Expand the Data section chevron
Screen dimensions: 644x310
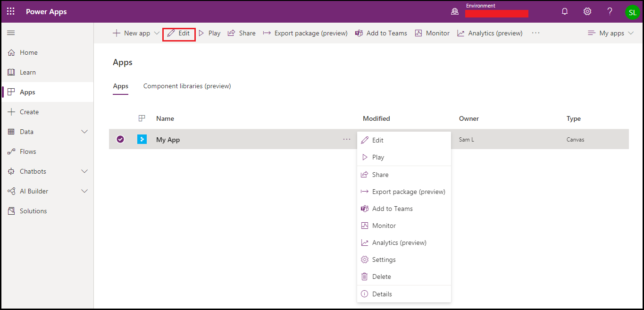[85, 132]
